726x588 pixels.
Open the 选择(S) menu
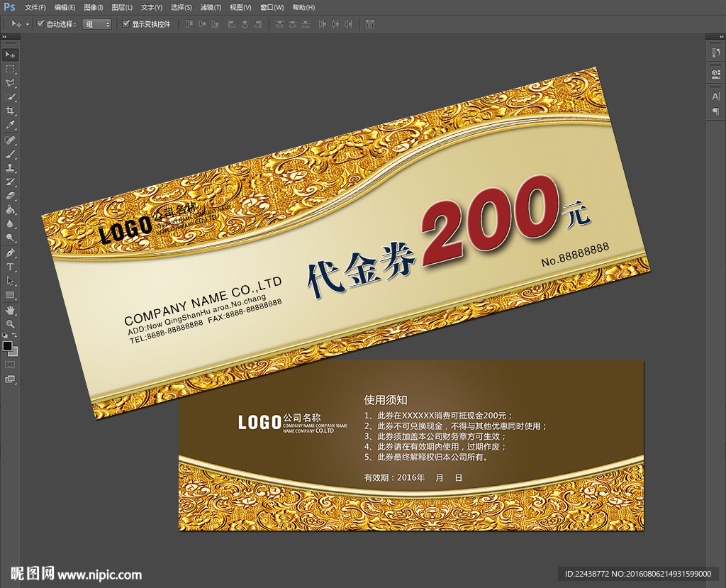click(181, 7)
